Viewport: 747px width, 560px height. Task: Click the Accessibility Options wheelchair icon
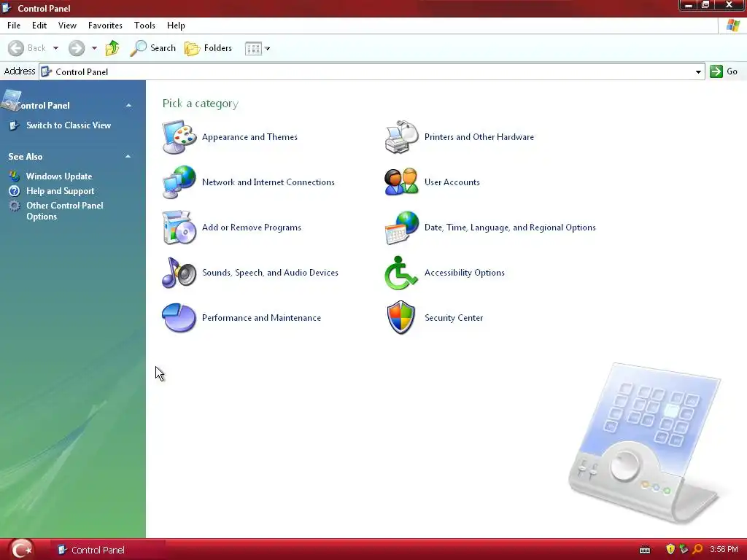400,273
